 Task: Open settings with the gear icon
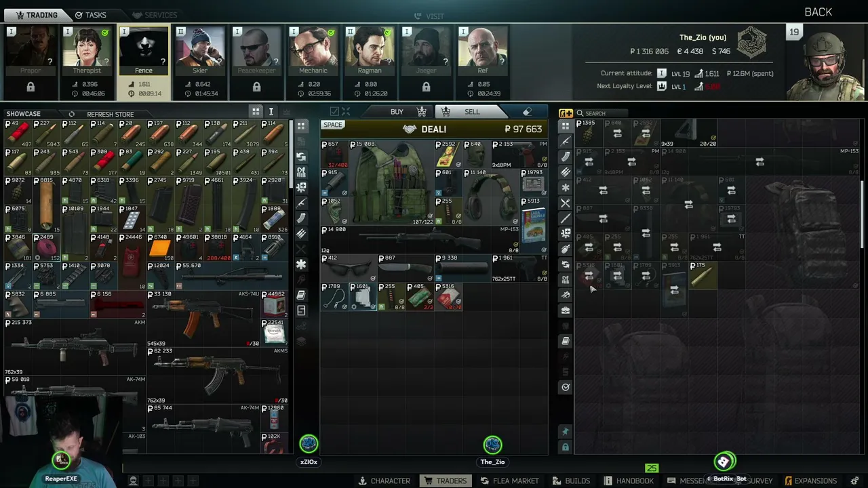click(854, 481)
